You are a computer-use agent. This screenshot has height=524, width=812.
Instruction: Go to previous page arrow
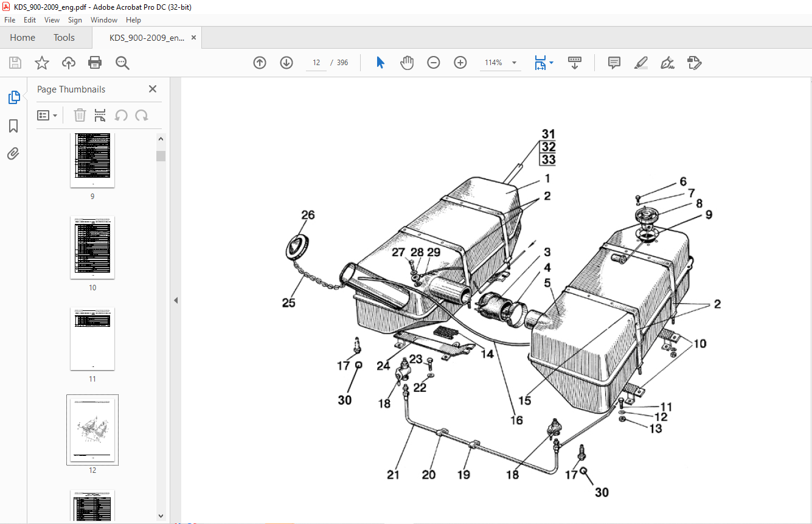click(260, 63)
